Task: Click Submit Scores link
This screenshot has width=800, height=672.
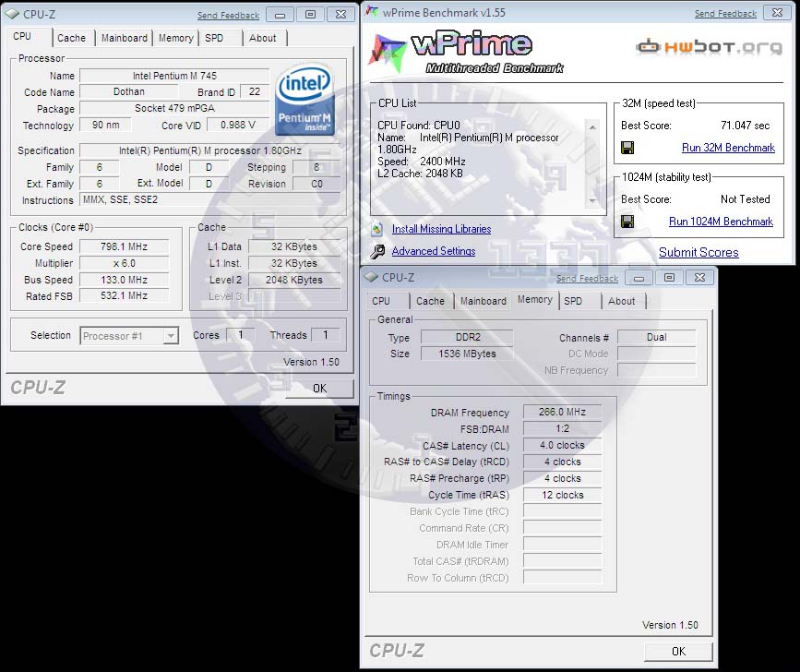Action: click(699, 252)
